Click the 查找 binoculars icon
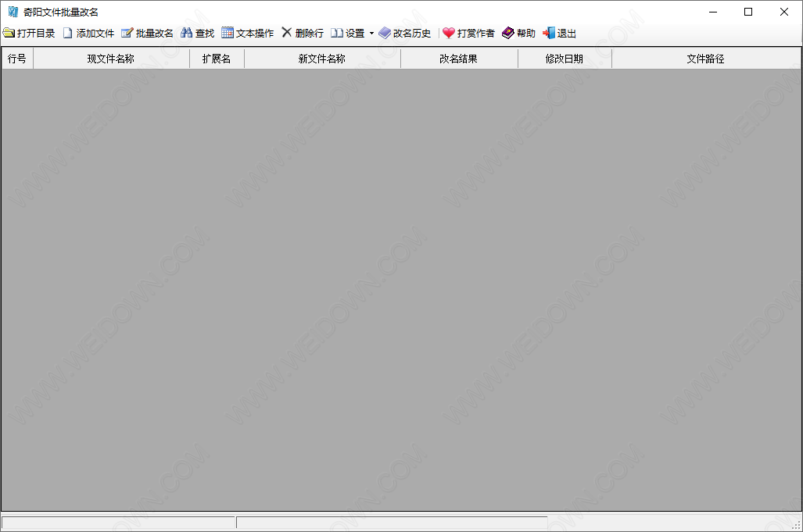The image size is (803, 532). [x=186, y=34]
